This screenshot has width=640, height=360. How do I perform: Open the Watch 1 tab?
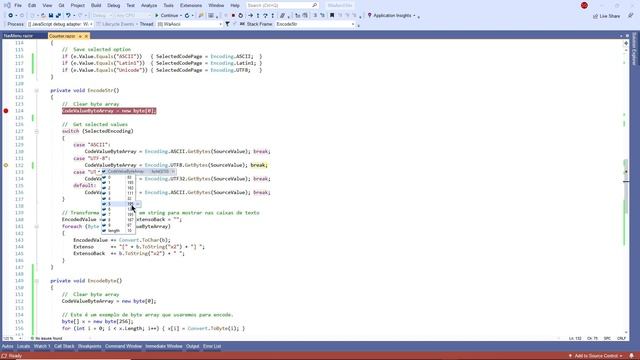(42, 347)
